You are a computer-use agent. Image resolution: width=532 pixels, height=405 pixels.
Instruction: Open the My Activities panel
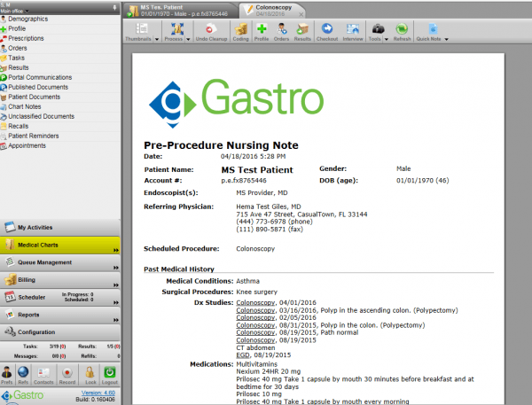tap(60, 227)
